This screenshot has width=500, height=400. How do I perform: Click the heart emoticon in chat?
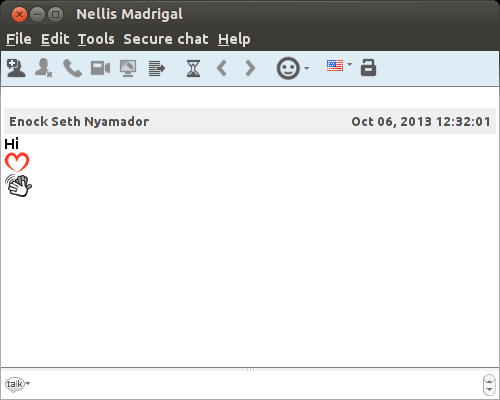pos(17,162)
